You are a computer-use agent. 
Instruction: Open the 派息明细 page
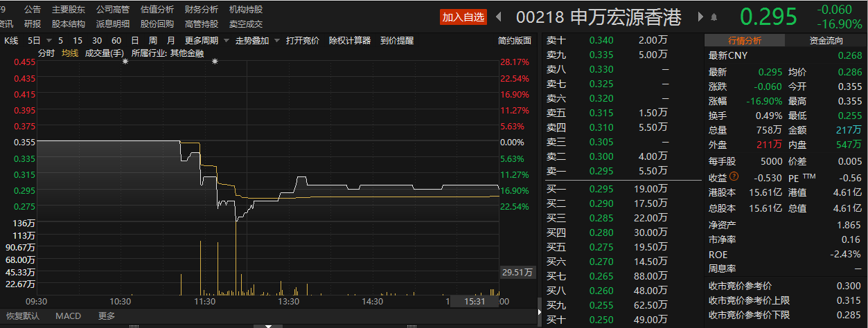point(113,24)
